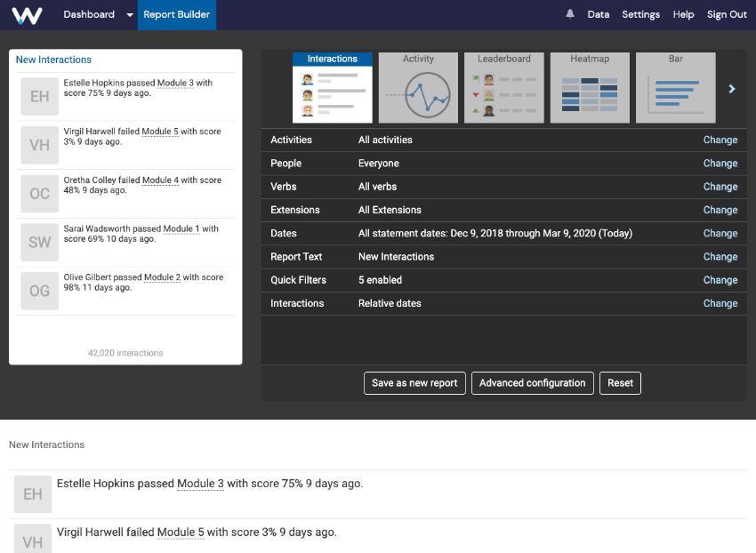Click the All activities value

pyautogui.click(x=385, y=140)
